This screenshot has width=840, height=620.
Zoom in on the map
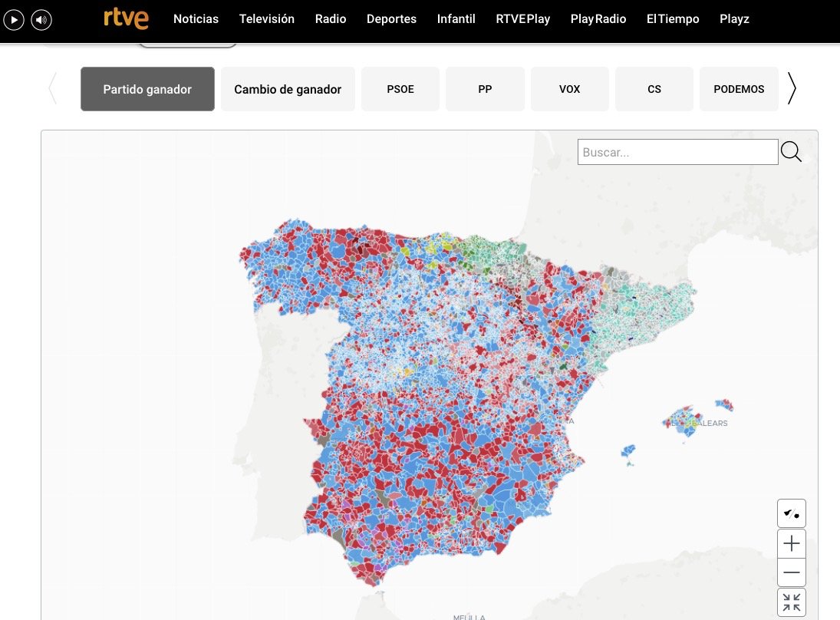point(791,542)
